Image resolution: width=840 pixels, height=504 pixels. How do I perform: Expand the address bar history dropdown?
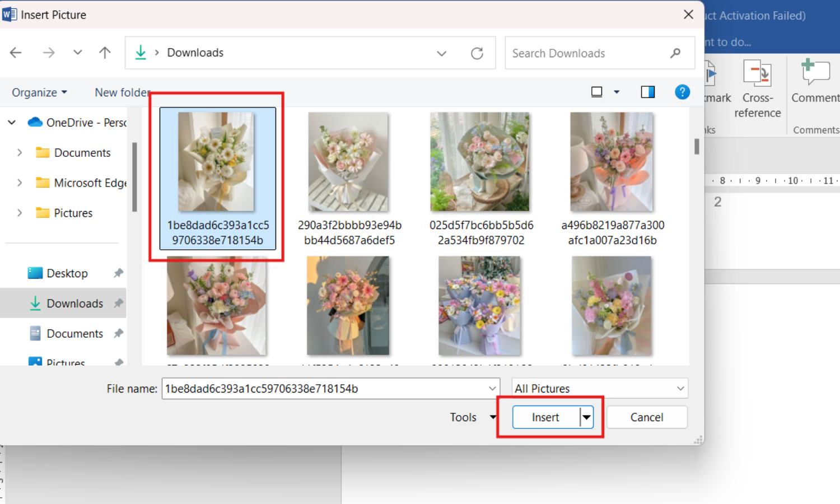point(441,53)
